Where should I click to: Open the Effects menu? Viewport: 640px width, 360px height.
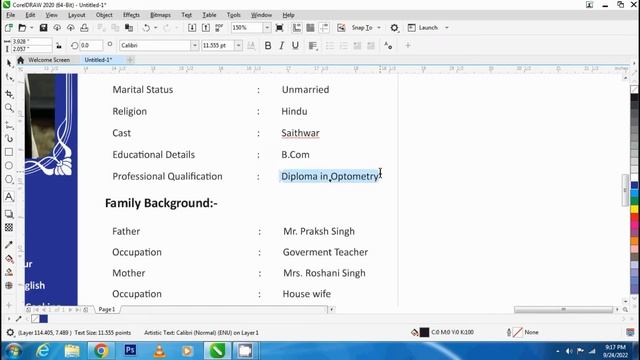pos(131,15)
